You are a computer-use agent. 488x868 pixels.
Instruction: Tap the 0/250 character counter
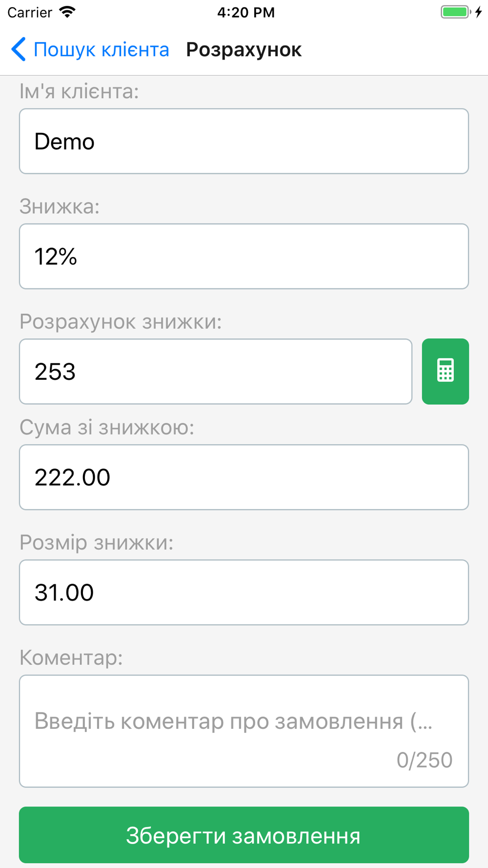coord(425,760)
